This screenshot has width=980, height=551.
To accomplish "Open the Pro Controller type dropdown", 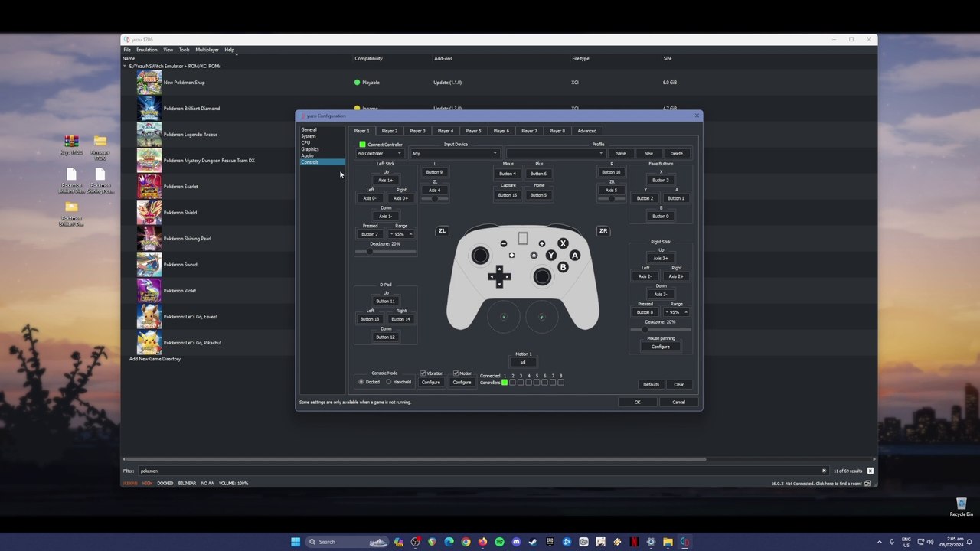I will 380,153.
